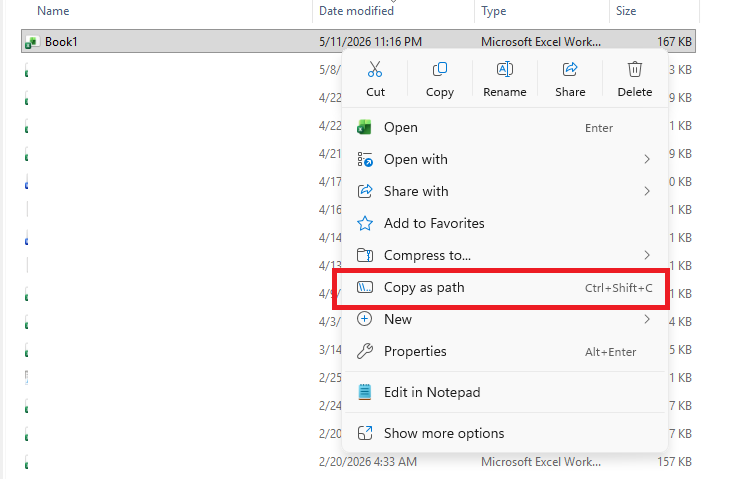741x479 pixels.
Task: Select the Properties menu entry
Action: [x=504, y=351]
